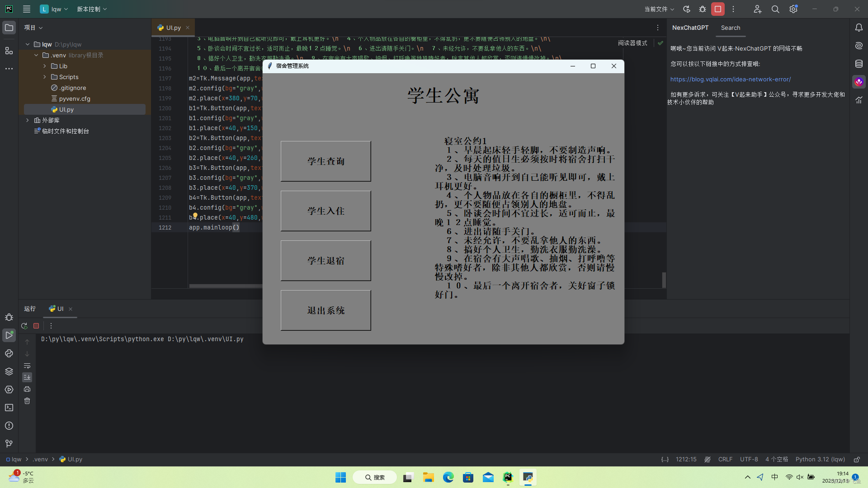Open the Database tool window icon

(x=859, y=64)
